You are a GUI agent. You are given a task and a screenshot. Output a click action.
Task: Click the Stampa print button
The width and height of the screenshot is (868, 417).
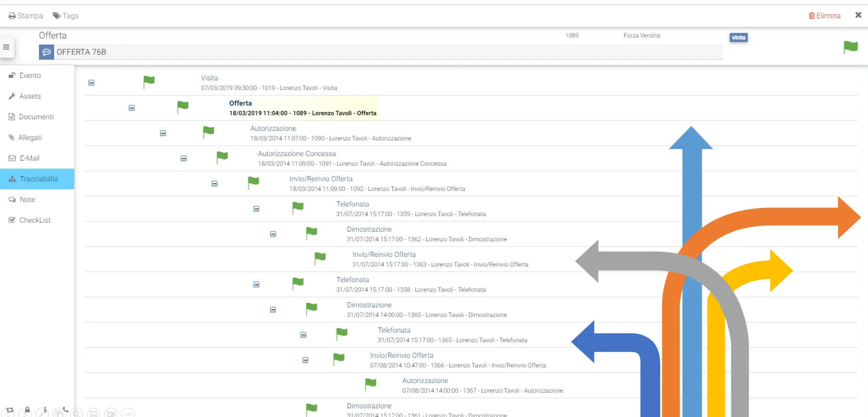click(26, 16)
